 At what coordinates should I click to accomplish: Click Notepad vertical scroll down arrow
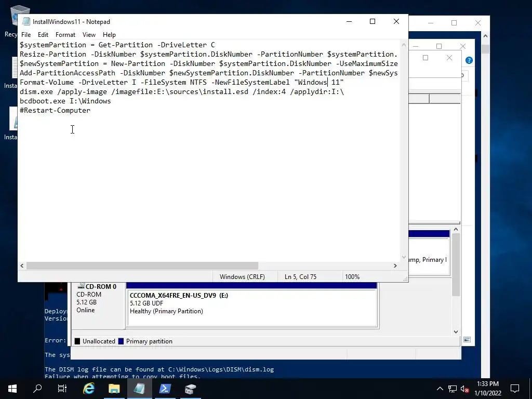(x=404, y=257)
